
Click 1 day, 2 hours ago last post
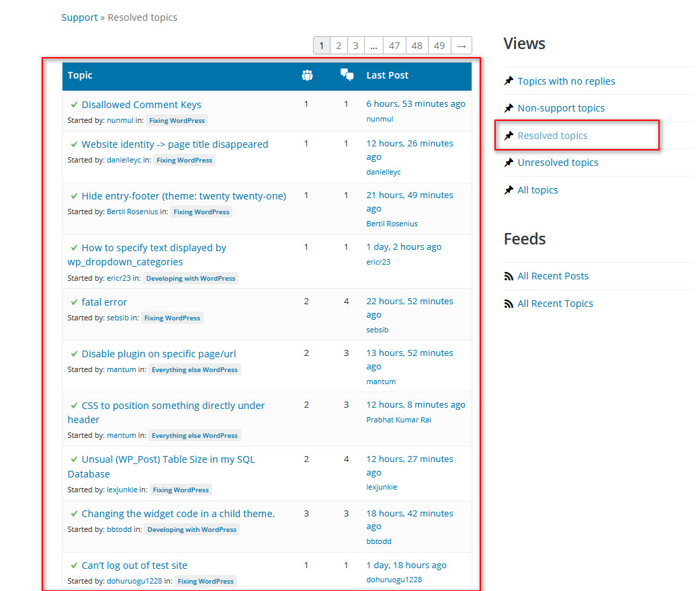pos(404,247)
